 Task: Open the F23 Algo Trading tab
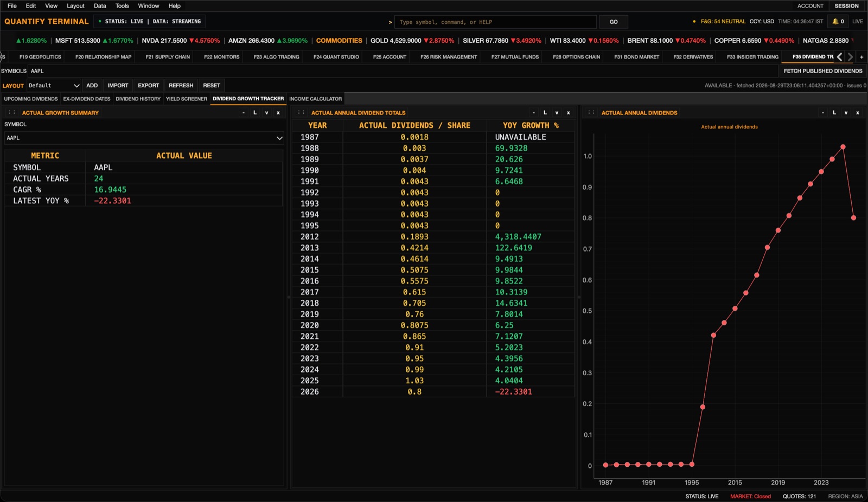277,57
